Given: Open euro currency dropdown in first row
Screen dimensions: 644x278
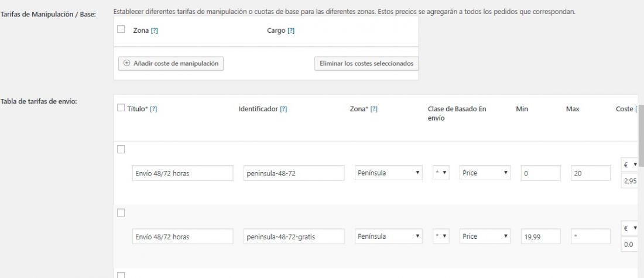Looking at the screenshot, I should coord(630,164).
